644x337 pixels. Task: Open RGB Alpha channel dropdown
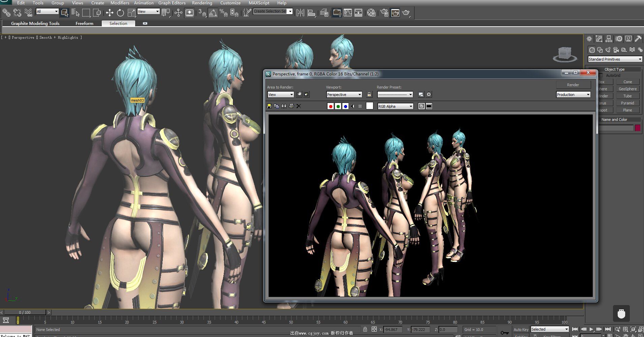[x=395, y=106]
